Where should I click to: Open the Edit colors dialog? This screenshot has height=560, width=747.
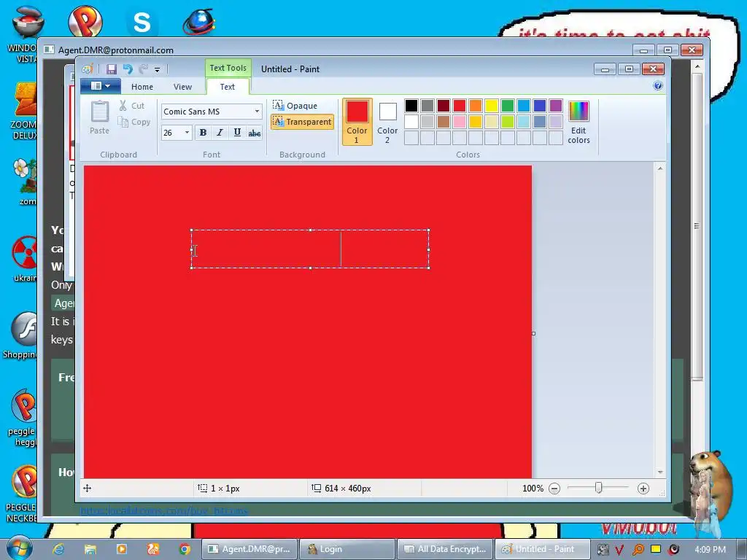pos(578,122)
